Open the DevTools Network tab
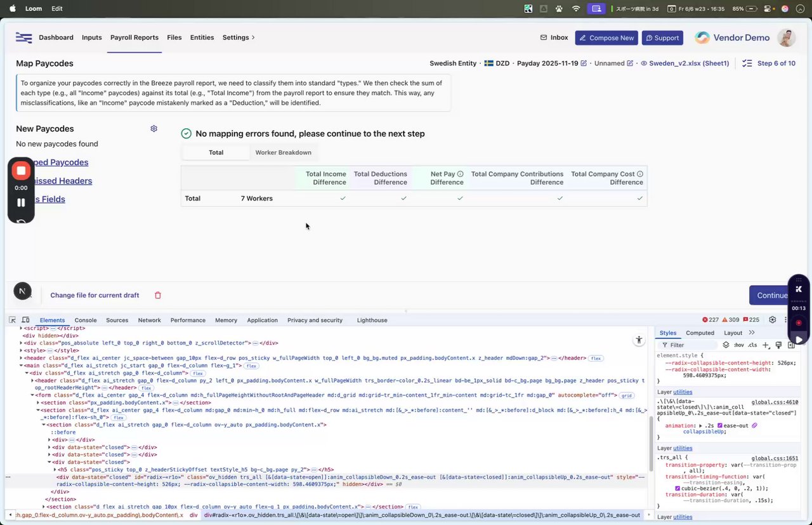812x525 pixels. point(150,320)
